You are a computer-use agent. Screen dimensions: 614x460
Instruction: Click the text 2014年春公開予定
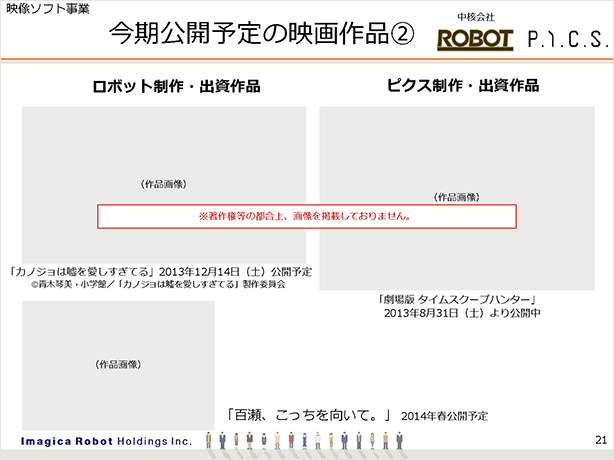(x=444, y=416)
